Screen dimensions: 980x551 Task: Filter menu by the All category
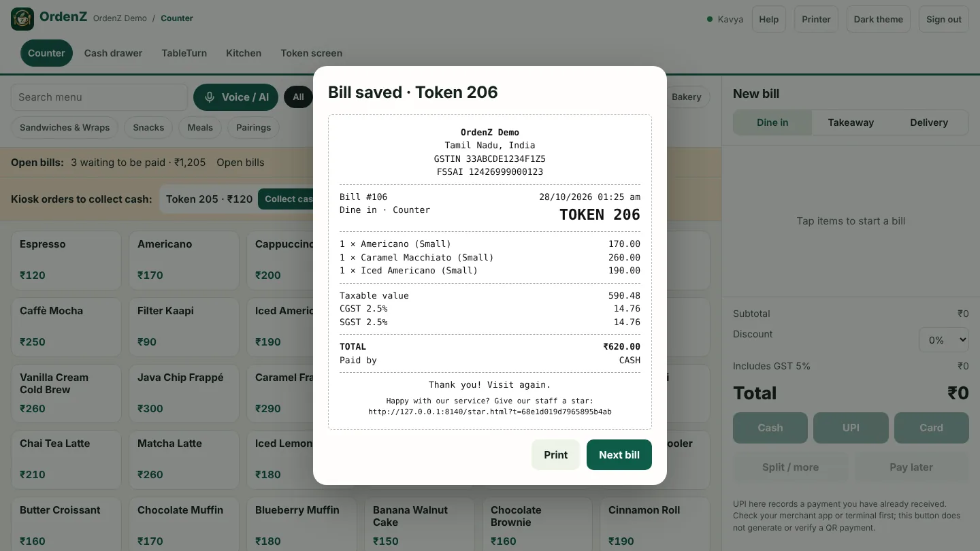(298, 97)
